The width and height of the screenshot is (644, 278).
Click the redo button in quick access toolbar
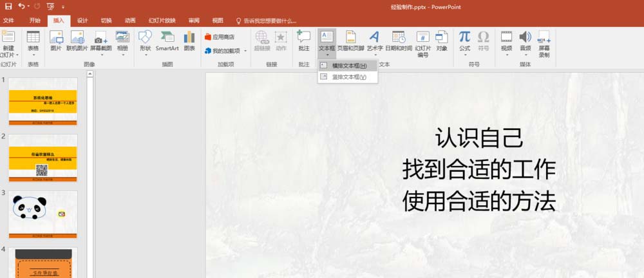(37, 6)
